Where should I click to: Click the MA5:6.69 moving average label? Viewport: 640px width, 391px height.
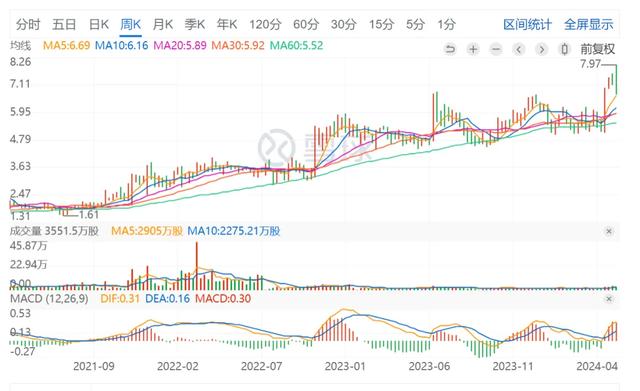pos(66,45)
